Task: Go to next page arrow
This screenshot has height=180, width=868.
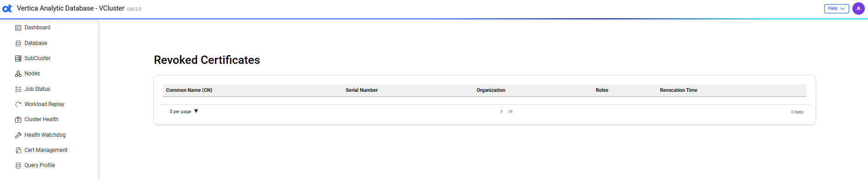Action: [501, 112]
